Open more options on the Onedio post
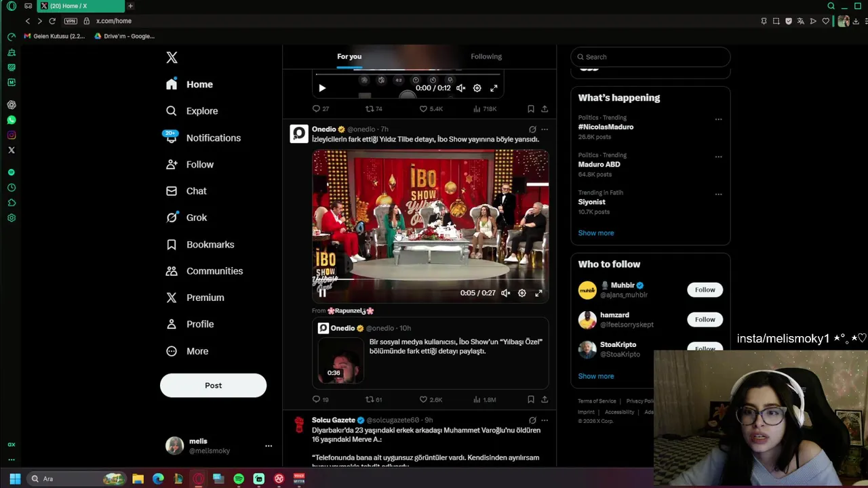The height and width of the screenshot is (488, 868). click(x=545, y=129)
